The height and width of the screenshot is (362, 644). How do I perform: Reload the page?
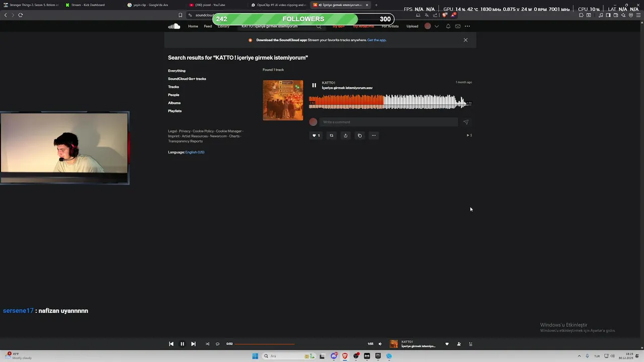coord(21,15)
